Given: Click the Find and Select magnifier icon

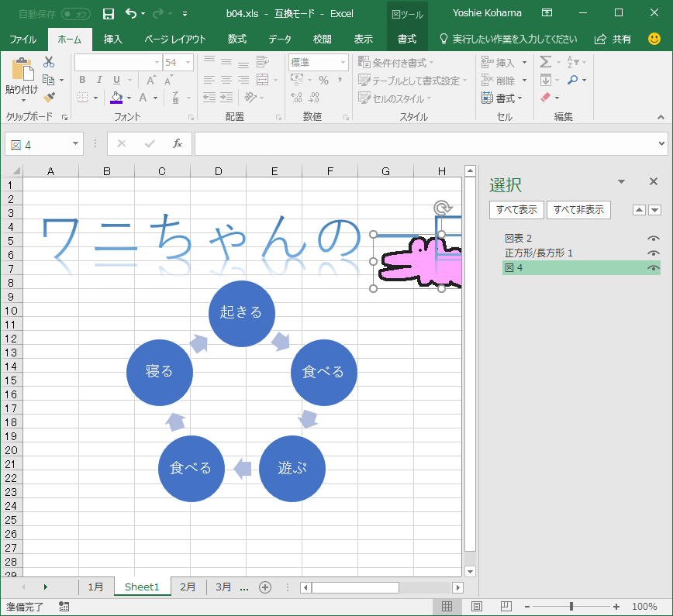Looking at the screenshot, I should pos(572,80).
